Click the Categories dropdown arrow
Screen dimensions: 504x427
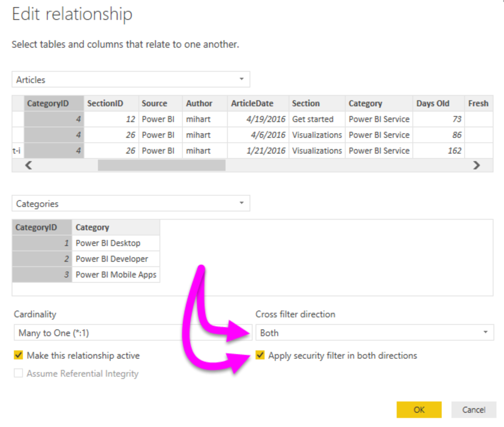pyautogui.click(x=242, y=203)
